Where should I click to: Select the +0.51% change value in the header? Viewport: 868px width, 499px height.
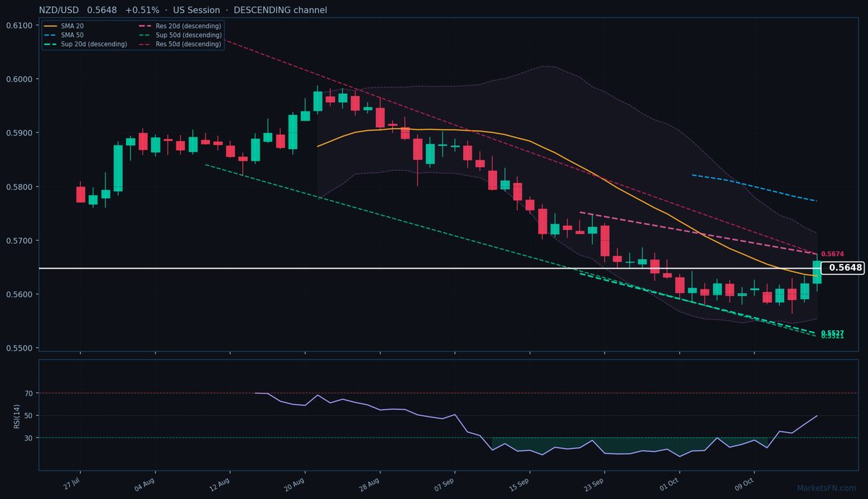pos(142,10)
